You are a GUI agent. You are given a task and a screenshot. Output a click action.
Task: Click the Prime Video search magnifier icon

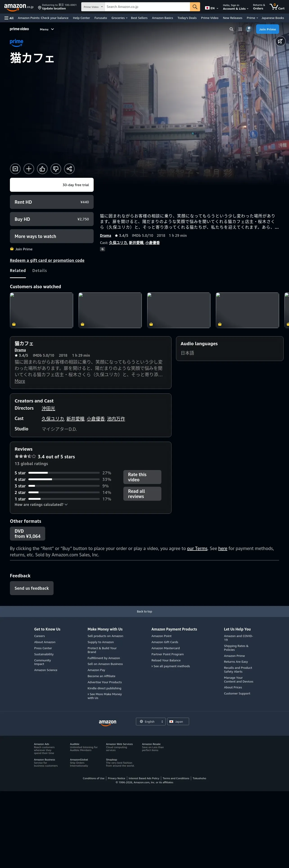[x=231, y=29]
